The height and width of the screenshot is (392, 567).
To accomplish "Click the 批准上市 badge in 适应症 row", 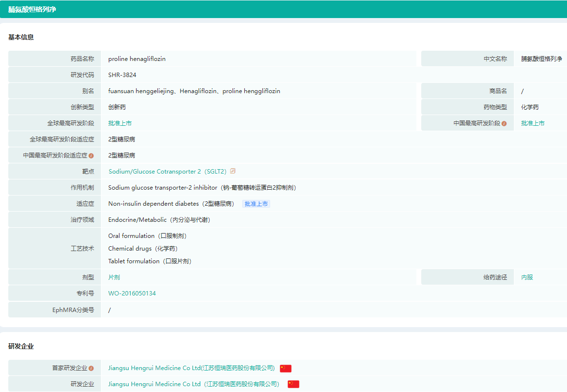I will [256, 204].
